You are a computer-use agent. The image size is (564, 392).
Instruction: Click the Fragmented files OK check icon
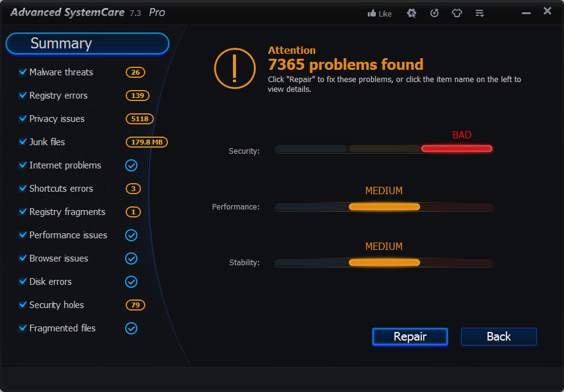(131, 328)
